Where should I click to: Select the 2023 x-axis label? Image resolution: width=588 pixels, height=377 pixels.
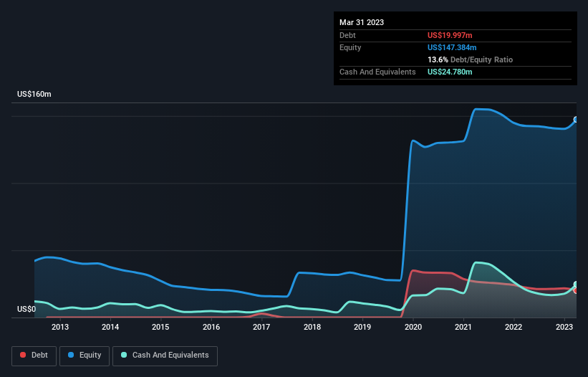[x=564, y=327]
